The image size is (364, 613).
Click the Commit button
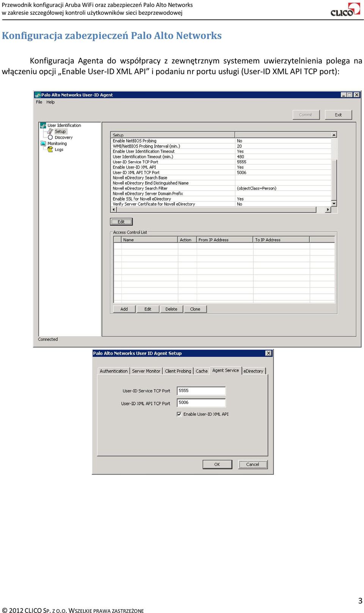tap(306, 115)
